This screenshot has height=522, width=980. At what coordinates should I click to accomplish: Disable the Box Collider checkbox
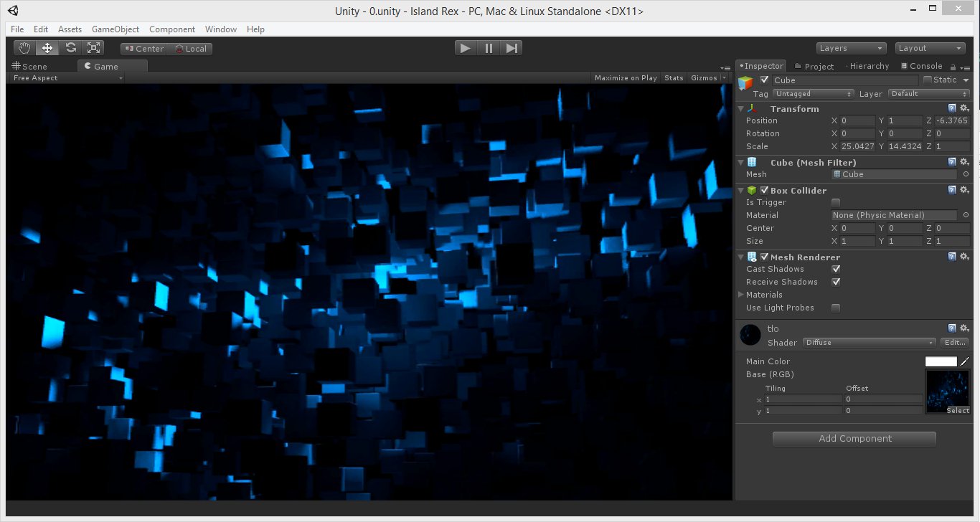(x=765, y=191)
